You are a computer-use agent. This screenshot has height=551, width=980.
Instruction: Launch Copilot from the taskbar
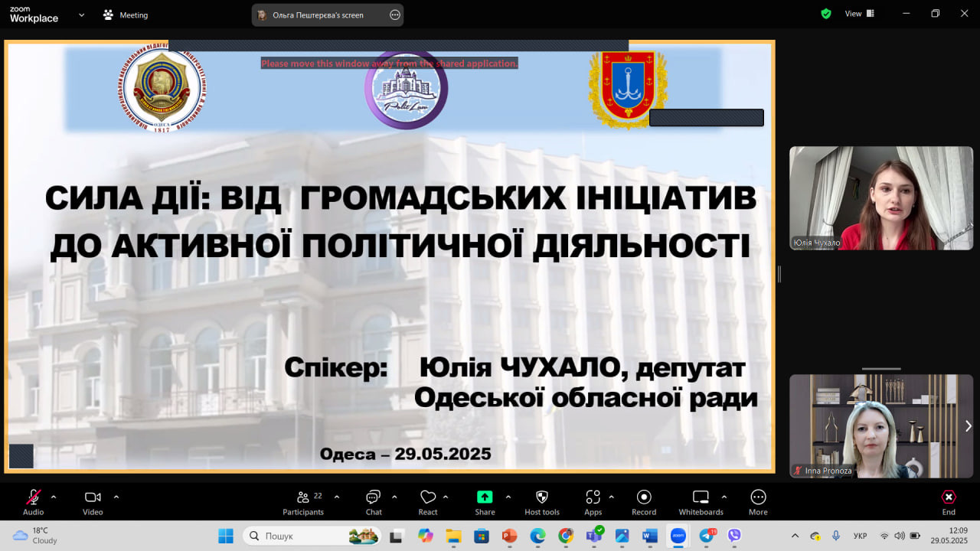pyautogui.click(x=425, y=536)
